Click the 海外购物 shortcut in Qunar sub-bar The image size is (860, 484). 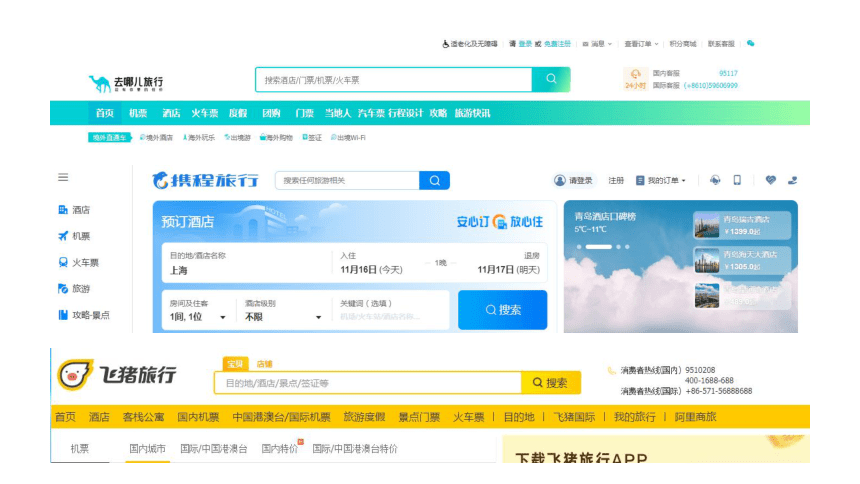coord(276,138)
